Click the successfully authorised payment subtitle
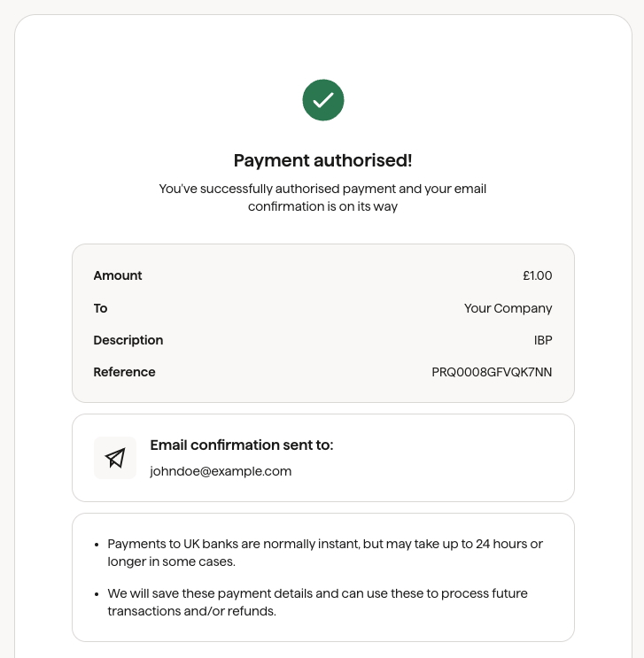 tap(322, 197)
